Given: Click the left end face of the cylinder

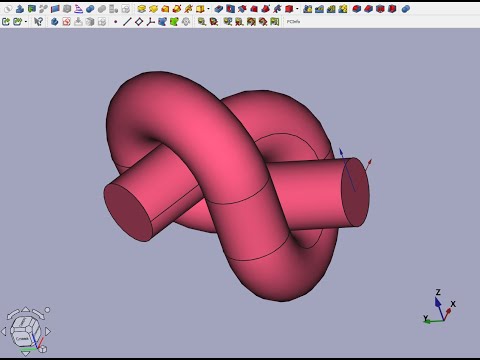Looking at the screenshot, I should pos(128,212).
